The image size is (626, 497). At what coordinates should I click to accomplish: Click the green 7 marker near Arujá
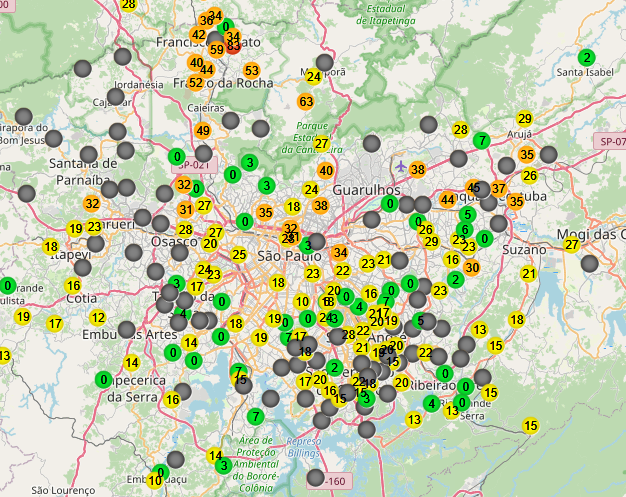click(481, 140)
